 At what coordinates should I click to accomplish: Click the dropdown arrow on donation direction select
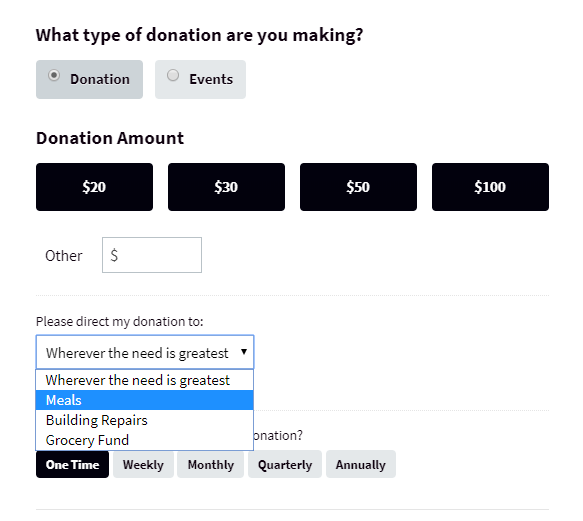244,352
